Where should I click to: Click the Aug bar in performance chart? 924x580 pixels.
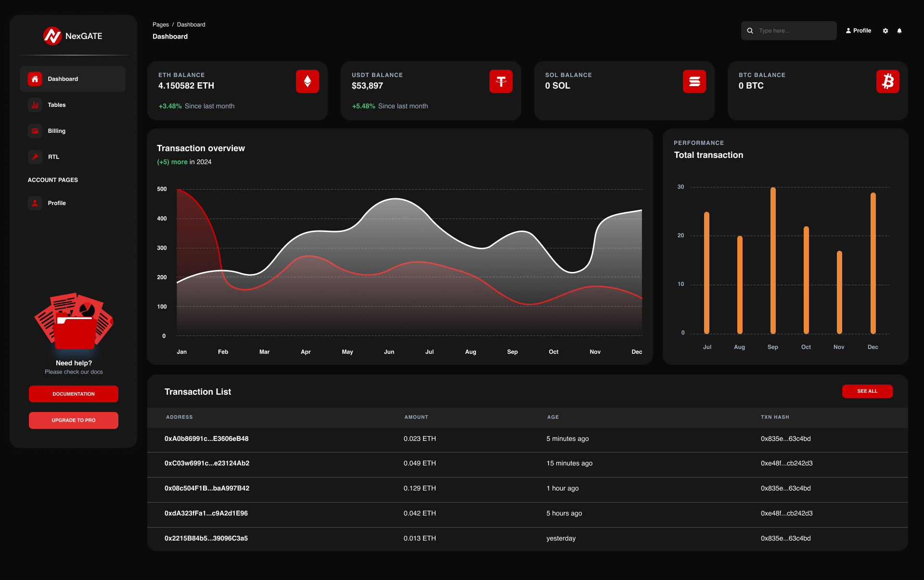[x=740, y=284]
